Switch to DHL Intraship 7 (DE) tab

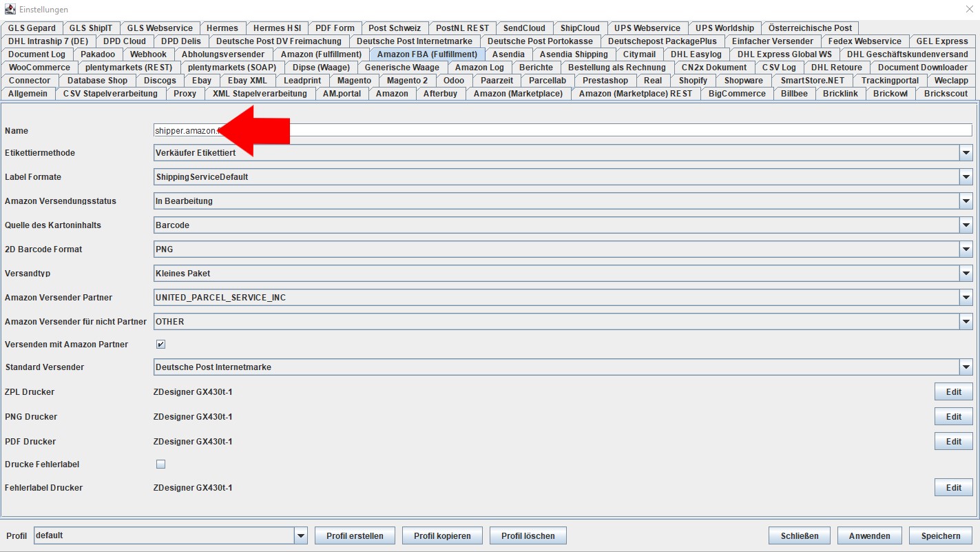pyautogui.click(x=48, y=41)
